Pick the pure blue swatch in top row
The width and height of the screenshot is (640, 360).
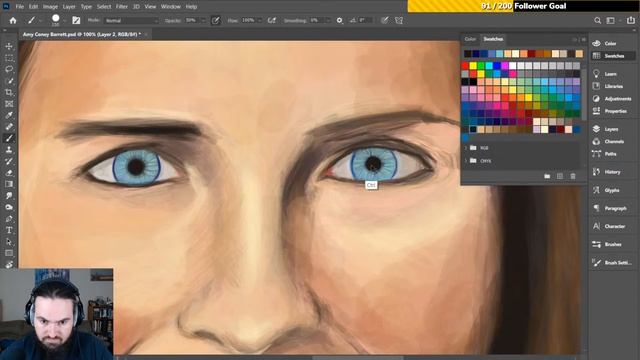tap(497, 66)
